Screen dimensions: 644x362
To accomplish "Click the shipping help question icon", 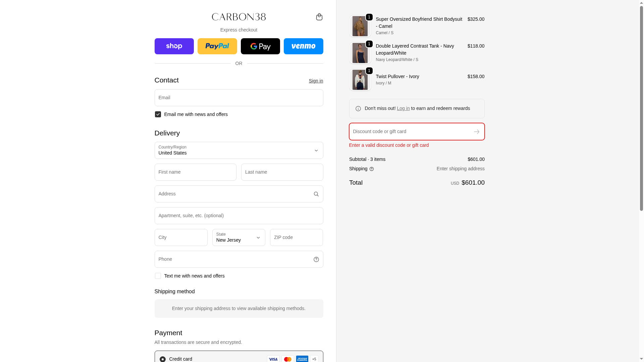I will pyautogui.click(x=372, y=169).
